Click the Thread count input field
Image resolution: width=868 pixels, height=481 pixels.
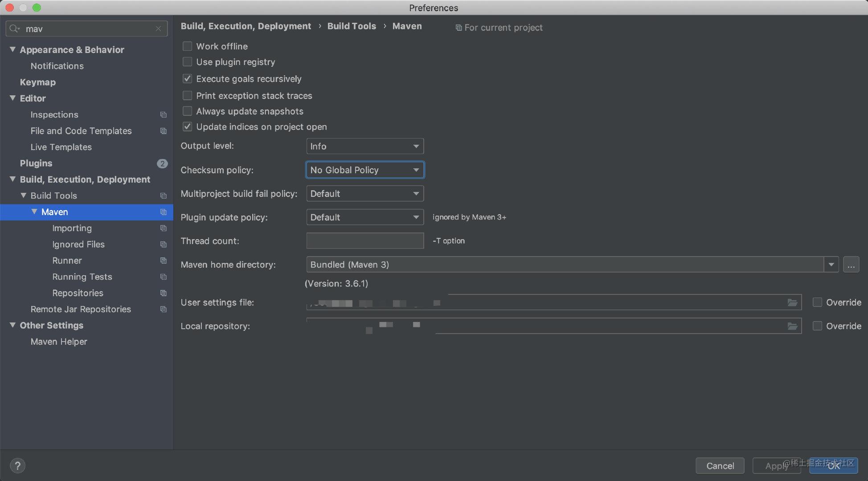[x=365, y=240]
